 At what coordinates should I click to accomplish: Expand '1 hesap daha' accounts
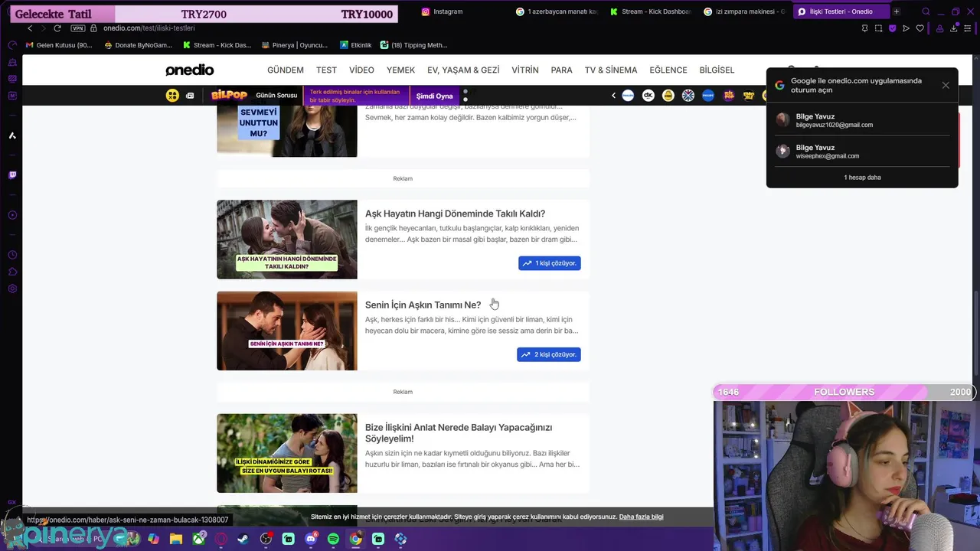(862, 178)
